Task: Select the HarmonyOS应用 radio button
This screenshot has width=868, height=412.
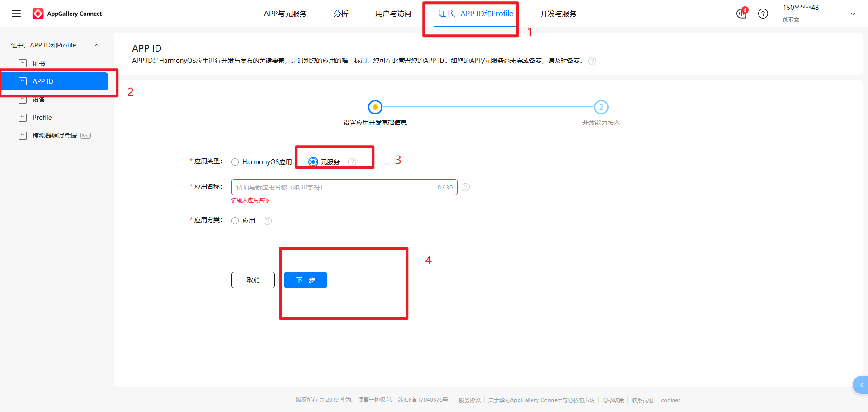Action: (235, 161)
